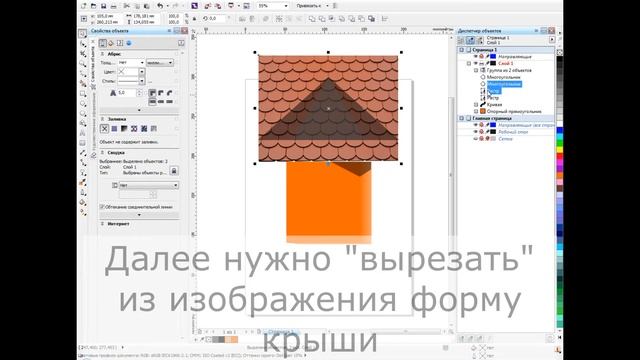The image size is (640, 360).
Task: Choose the Fountain fill type icon
Action: pos(124,129)
